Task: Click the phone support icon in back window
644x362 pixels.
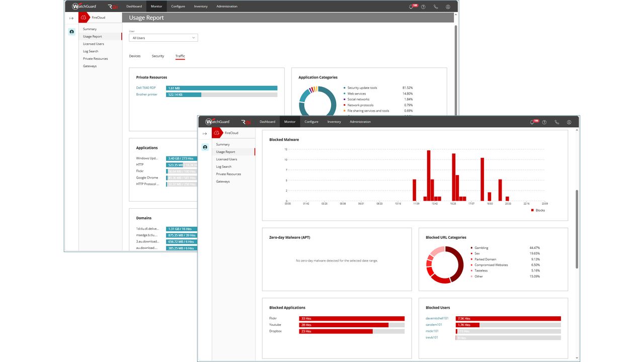Action: (436, 7)
